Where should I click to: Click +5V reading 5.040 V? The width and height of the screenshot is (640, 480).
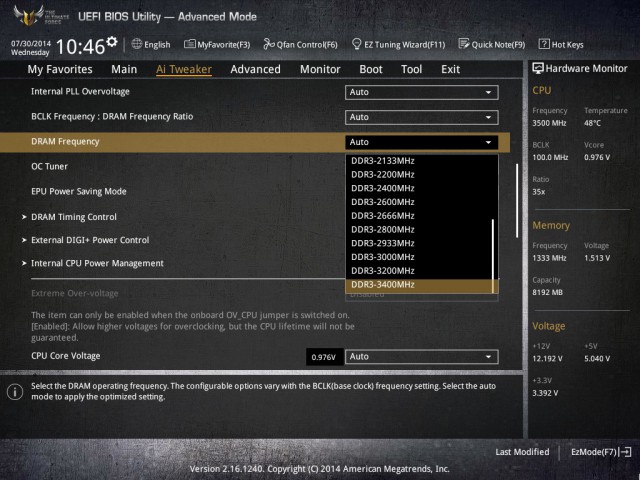click(x=597, y=359)
